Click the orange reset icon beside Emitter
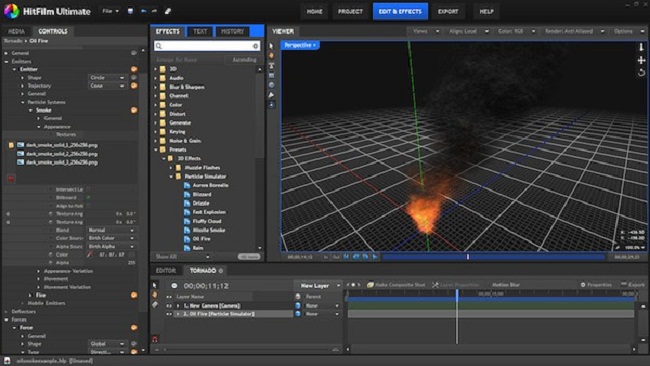The width and height of the screenshot is (650, 366). (134, 69)
